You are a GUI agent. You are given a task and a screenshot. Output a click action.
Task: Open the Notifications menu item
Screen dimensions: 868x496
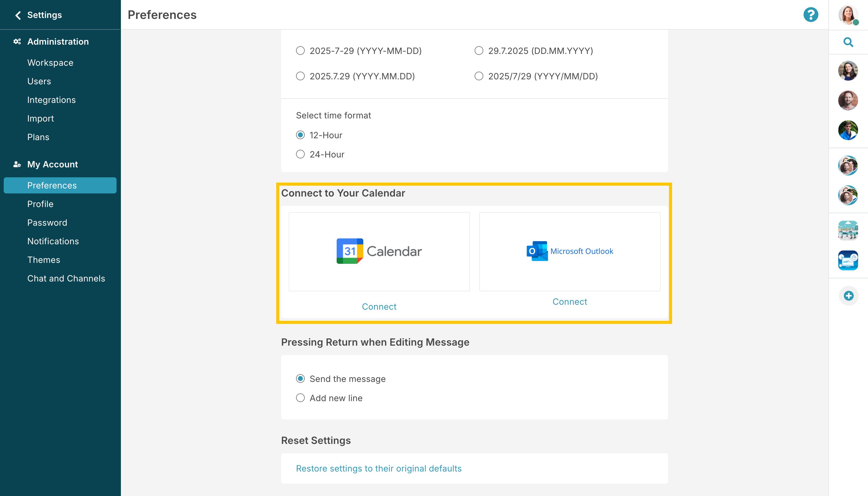pyautogui.click(x=53, y=241)
